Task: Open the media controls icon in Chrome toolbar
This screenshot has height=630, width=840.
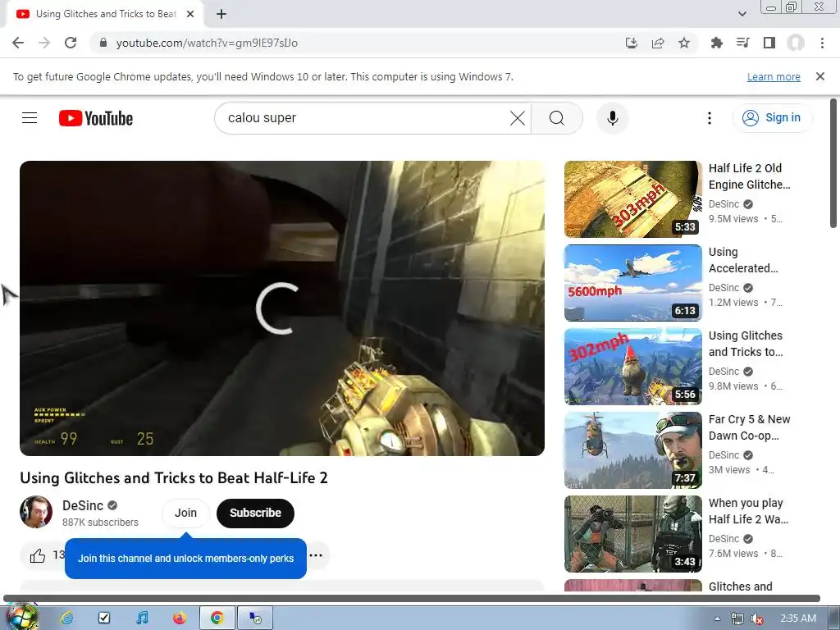Action: [x=743, y=43]
